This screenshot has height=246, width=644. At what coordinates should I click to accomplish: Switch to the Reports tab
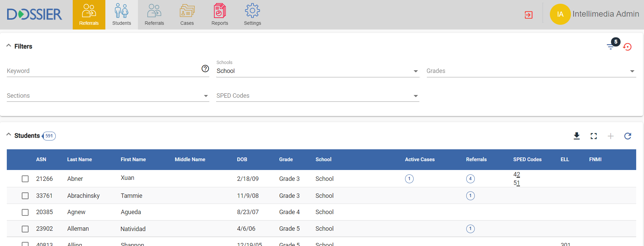(x=220, y=15)
